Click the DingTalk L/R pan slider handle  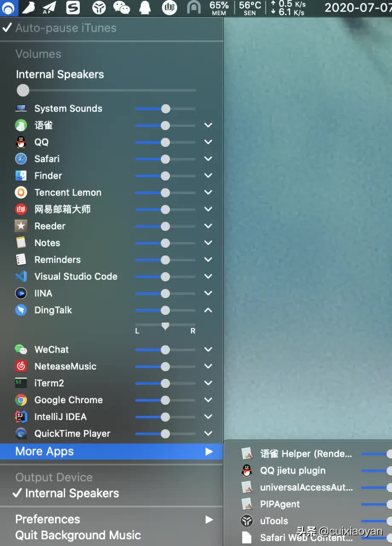point(165,326)
